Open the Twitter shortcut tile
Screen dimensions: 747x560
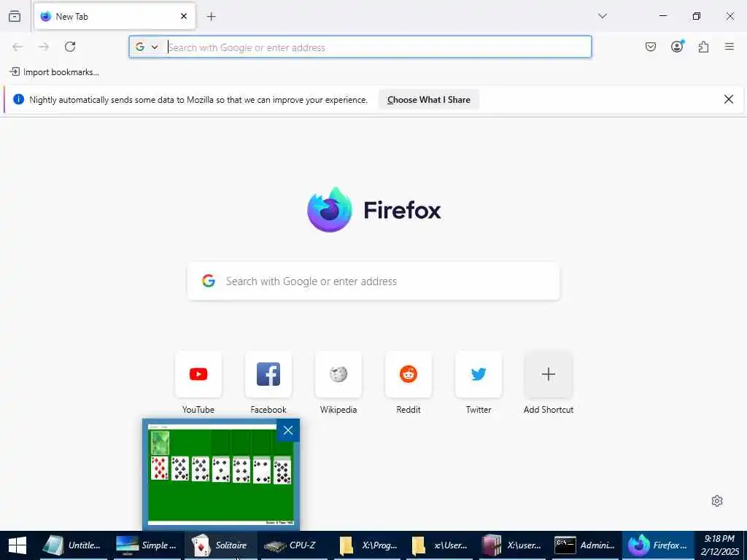tap(479, 374)
